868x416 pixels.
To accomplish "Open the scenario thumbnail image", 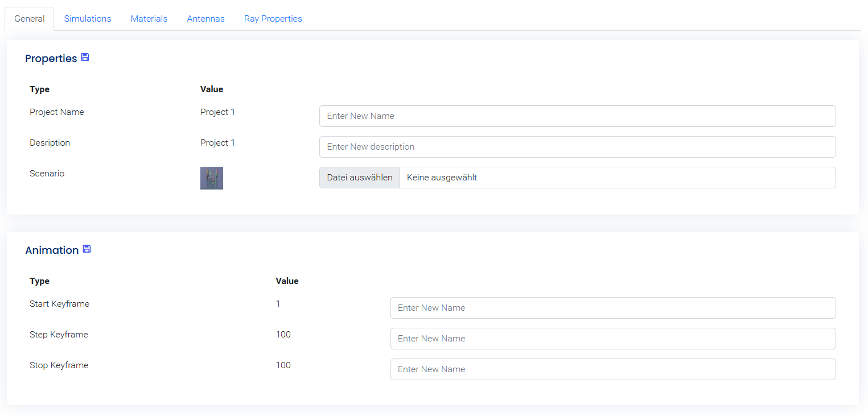I will (212, 178).
